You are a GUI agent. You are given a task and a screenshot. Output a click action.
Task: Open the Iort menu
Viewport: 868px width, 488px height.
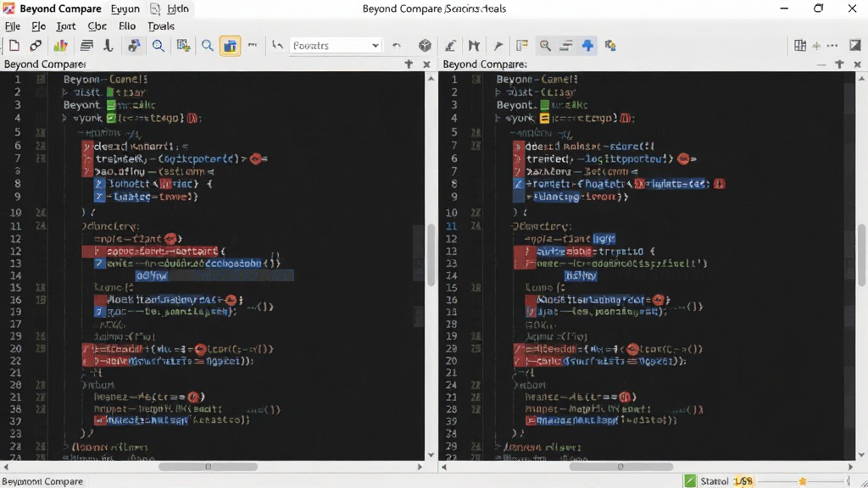[66, 26]
